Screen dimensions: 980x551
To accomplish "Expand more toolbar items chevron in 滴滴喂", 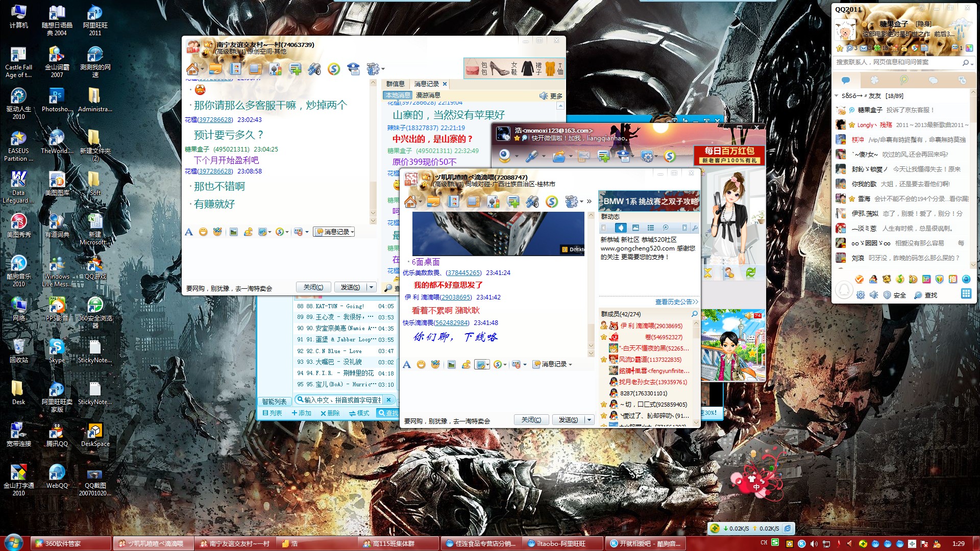I will pyautogui.click(x=589, y=202).
